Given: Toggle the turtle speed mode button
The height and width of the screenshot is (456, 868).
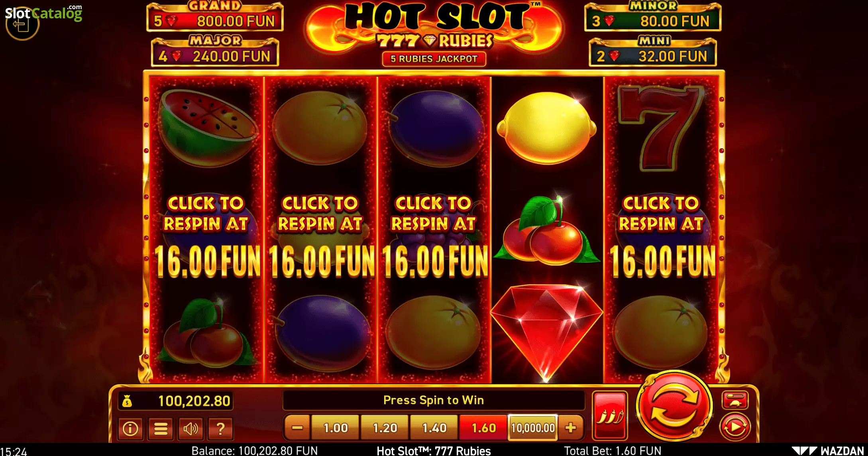Looking at the screenshot, I should (x=735, y=400).
